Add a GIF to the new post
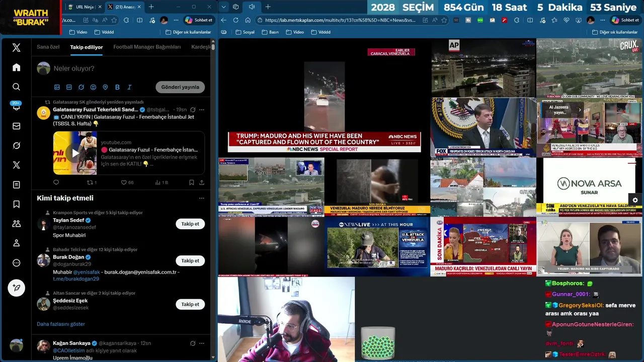Screen dimensions: 644x362 [69, 87]
